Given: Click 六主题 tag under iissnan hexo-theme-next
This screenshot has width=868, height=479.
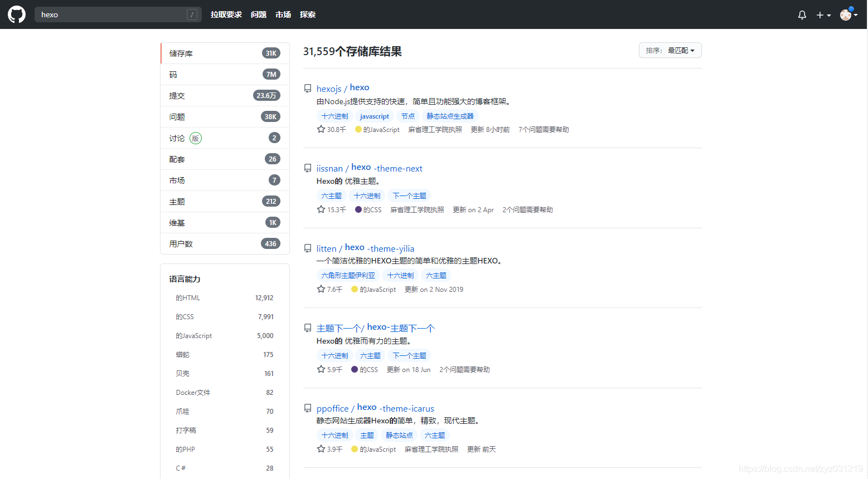Looking at the screenshot, I should [x=331, y=196].
